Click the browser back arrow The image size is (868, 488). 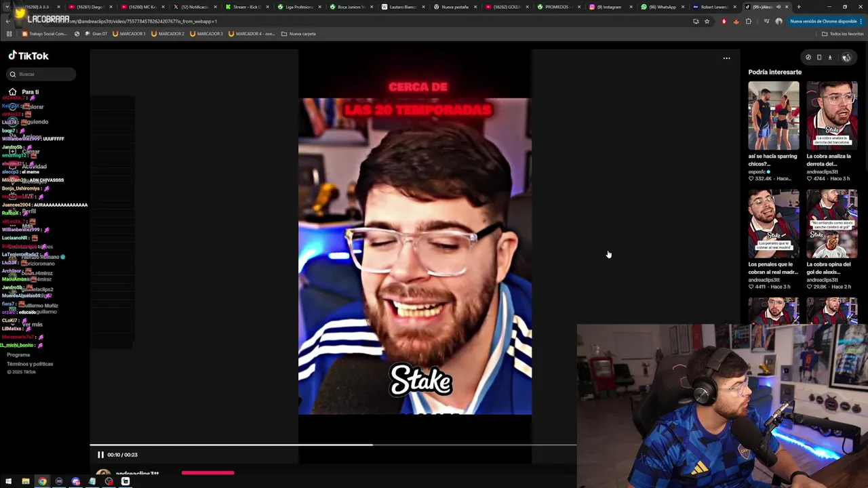[x=7, y=21]
